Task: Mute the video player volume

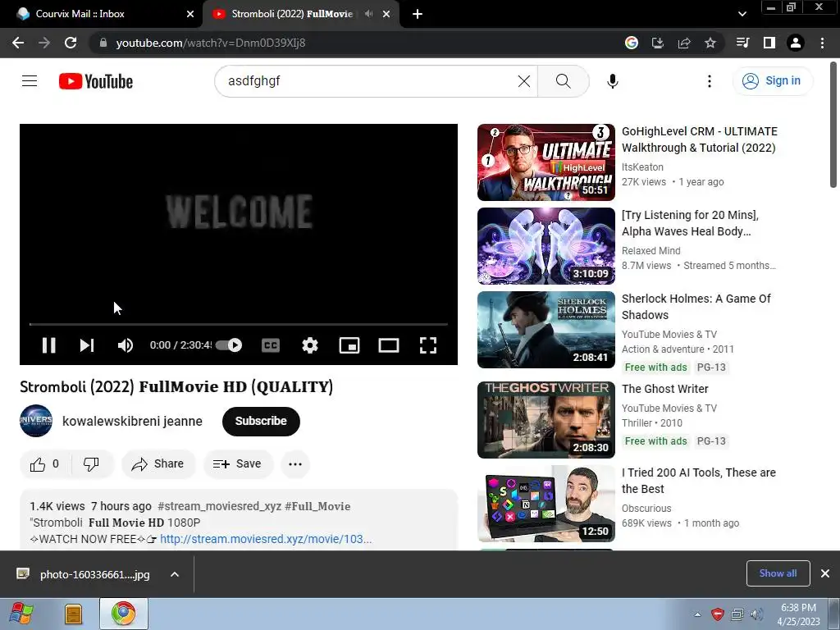Action: pos(125,345)
